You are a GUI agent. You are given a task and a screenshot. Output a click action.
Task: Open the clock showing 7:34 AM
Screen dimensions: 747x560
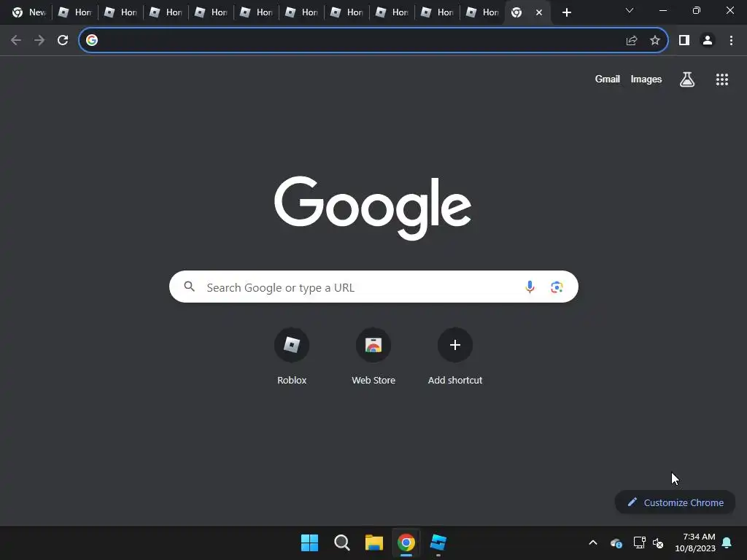(x=695, y=542)
